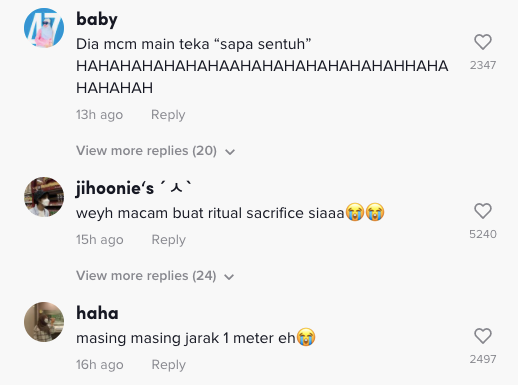Select the weyh macam buat ritual comment text
The height and width of the screenshot is (385, 518).
click(x=230, y=213)
